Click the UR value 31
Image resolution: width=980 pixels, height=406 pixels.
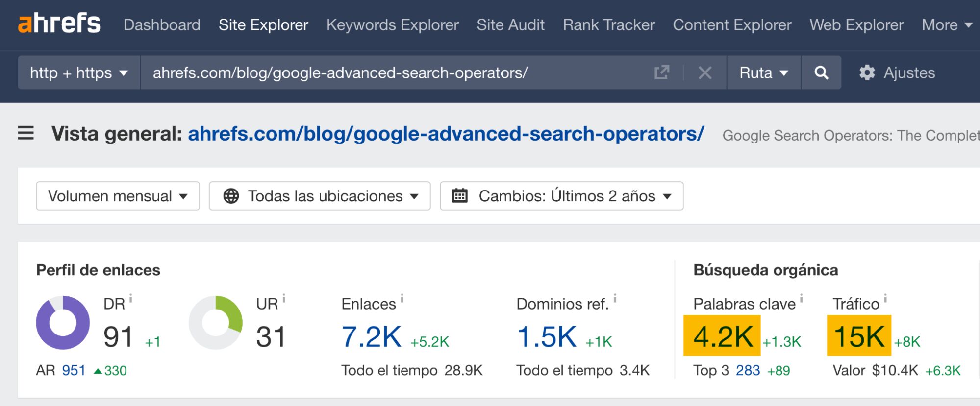(x=271, y=337)
